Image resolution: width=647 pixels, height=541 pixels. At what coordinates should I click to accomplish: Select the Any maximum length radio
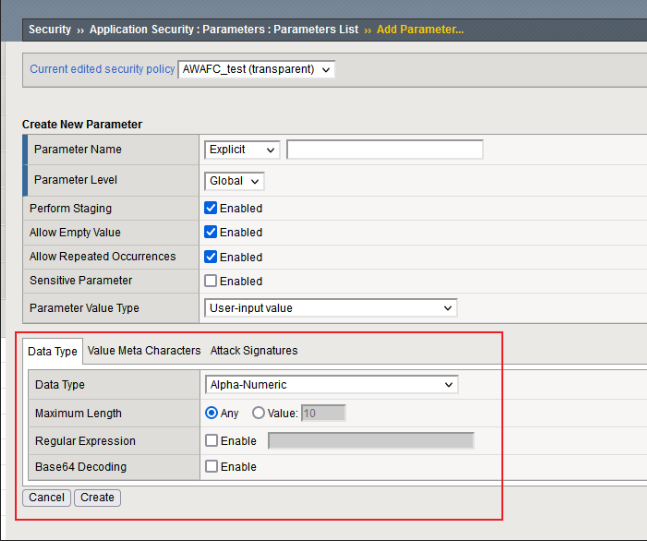tap(211, 413)
